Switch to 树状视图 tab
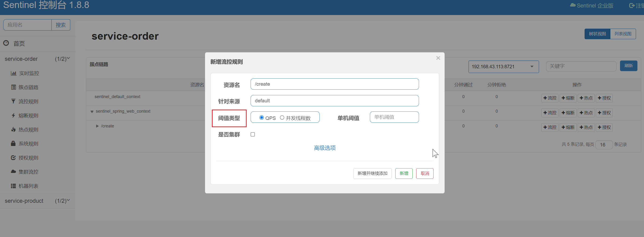 tap(597, 34)
